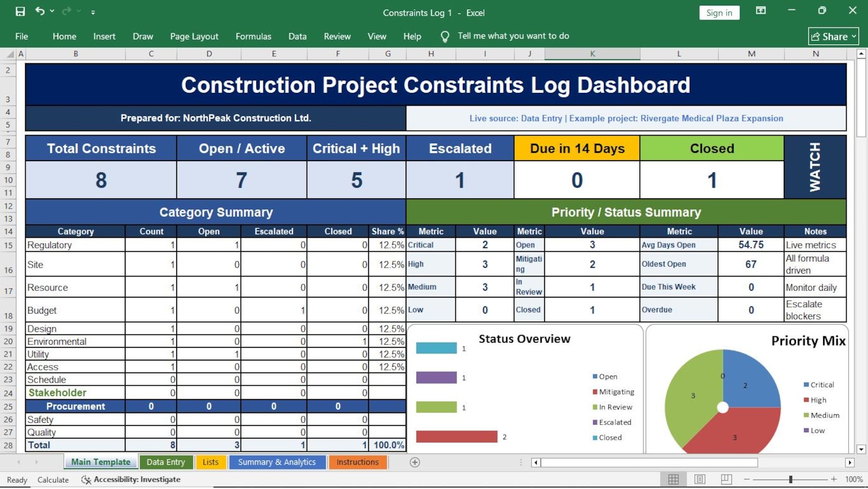
Task: Open the Page Layout ribbon tab
Action: pyautogui.click(x=194, y=37)
